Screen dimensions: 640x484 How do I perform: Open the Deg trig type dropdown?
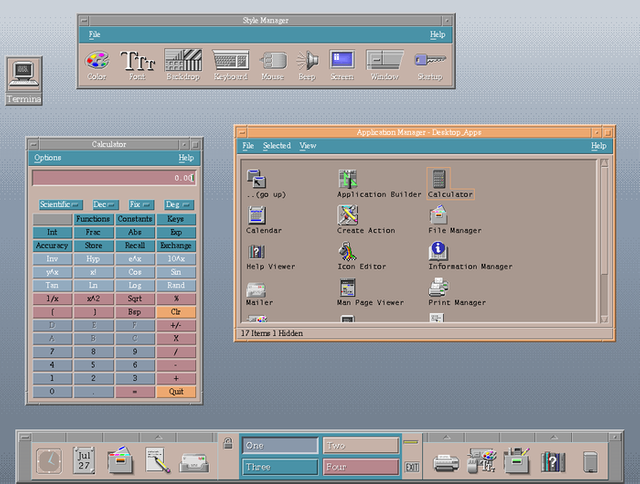[x=179, y=204]
